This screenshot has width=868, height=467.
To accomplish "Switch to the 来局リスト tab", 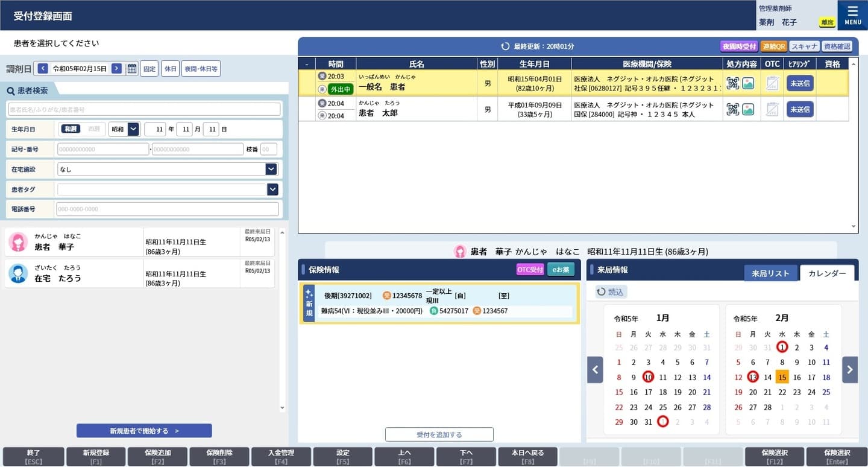I will pos(770,273).
